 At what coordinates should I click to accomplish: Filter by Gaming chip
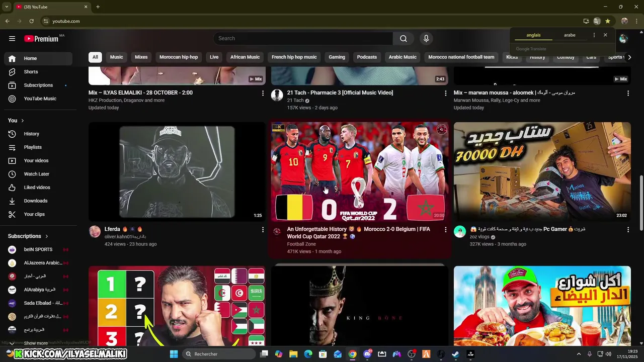click(x=337, y=57)
